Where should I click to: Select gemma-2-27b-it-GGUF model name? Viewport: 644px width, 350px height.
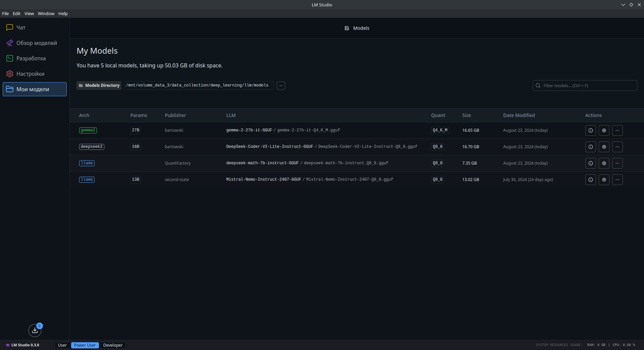coord(249,130)
